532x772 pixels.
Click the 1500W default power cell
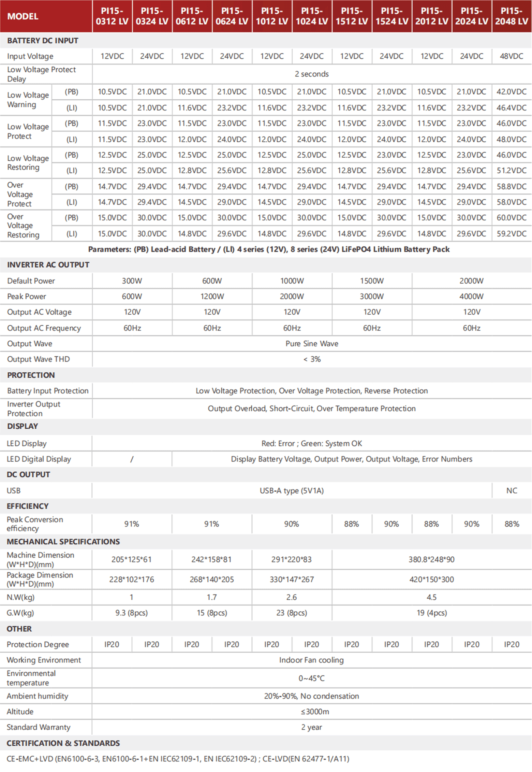click(372, 281)
